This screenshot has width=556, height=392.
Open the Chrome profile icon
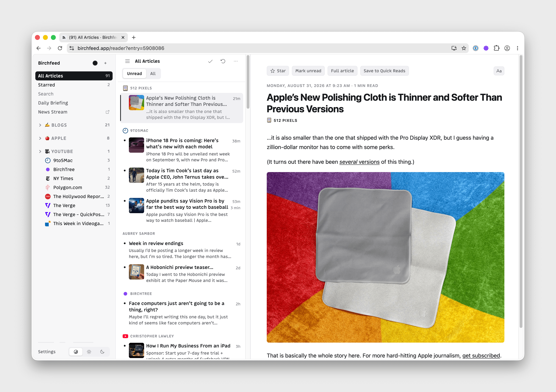click(x=507, y=48)
